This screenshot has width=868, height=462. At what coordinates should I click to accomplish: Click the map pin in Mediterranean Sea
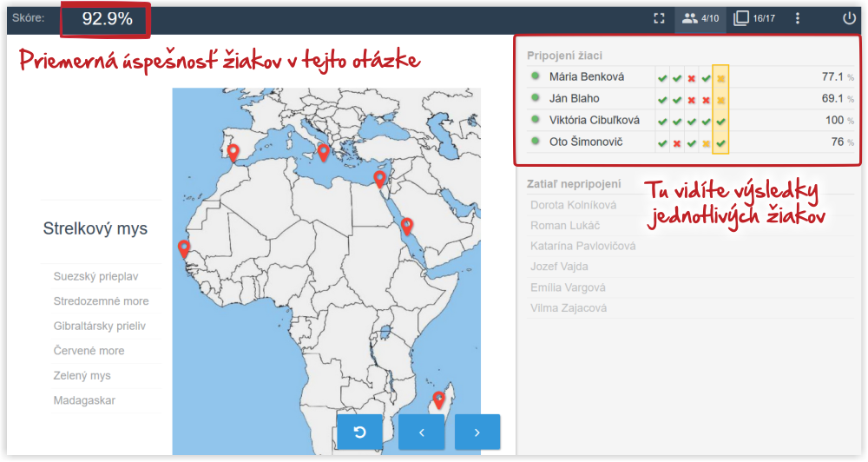pyautogui.click(x=324, y=152)
